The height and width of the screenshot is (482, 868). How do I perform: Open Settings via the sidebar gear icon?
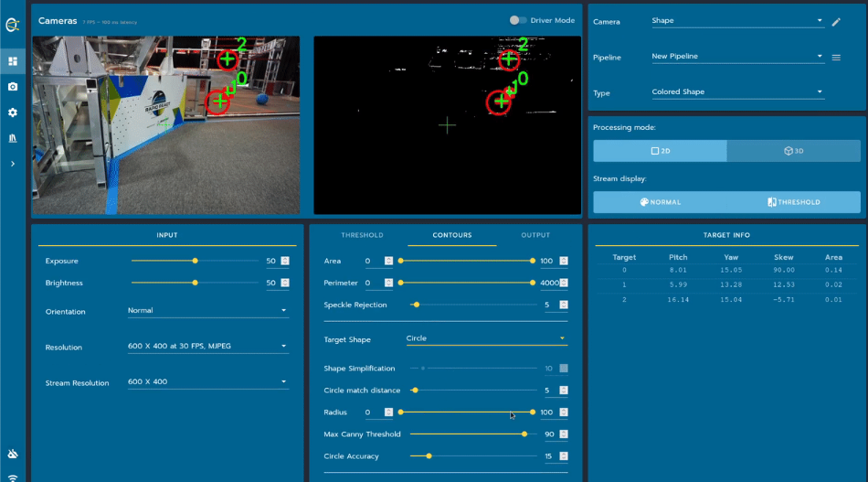pyautogui.click(x=13, y=112)
